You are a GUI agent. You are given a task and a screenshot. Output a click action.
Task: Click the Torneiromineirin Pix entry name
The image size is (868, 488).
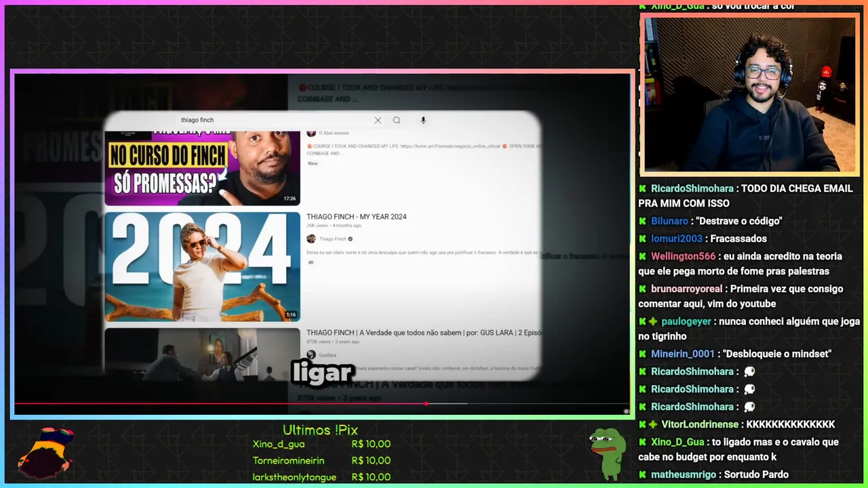(x=288, y=461)
